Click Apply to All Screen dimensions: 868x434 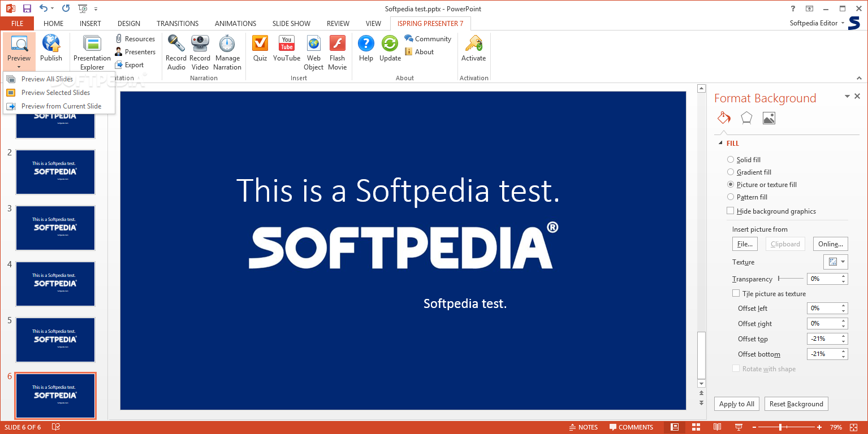(x=736, y=404)
